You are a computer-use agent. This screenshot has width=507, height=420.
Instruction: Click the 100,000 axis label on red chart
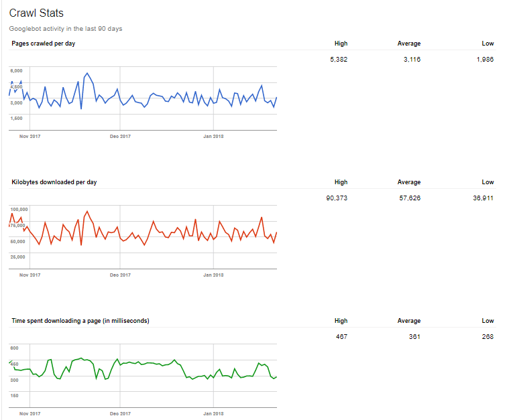19,210
